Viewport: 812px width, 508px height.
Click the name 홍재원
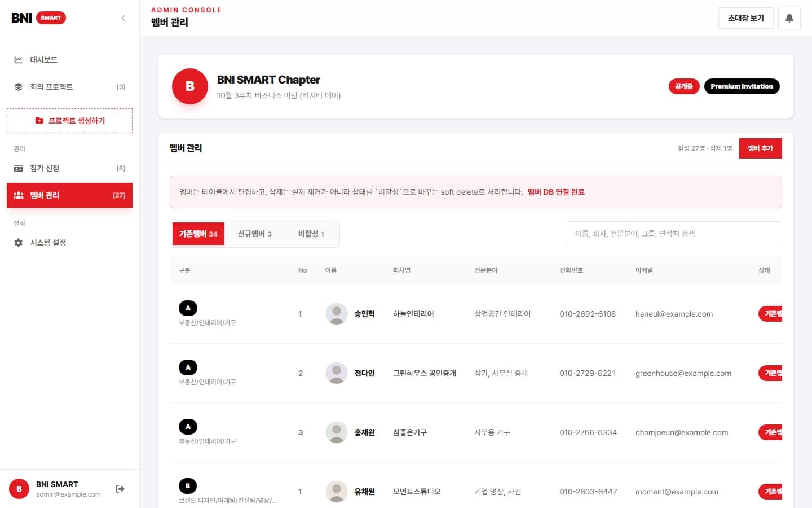click(364, 432)
